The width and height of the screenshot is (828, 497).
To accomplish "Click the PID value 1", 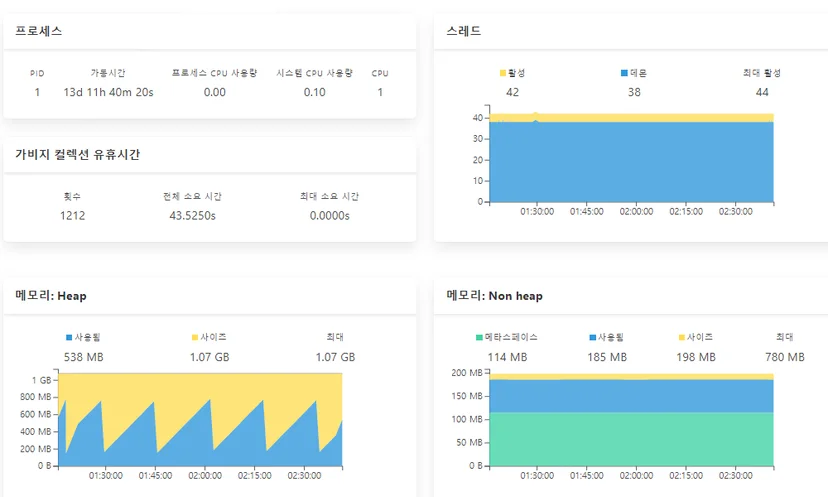I will tap(37, 92).
